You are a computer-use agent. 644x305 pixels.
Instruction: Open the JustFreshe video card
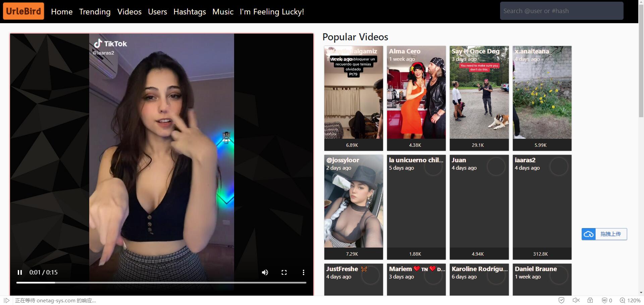(354, 279)
